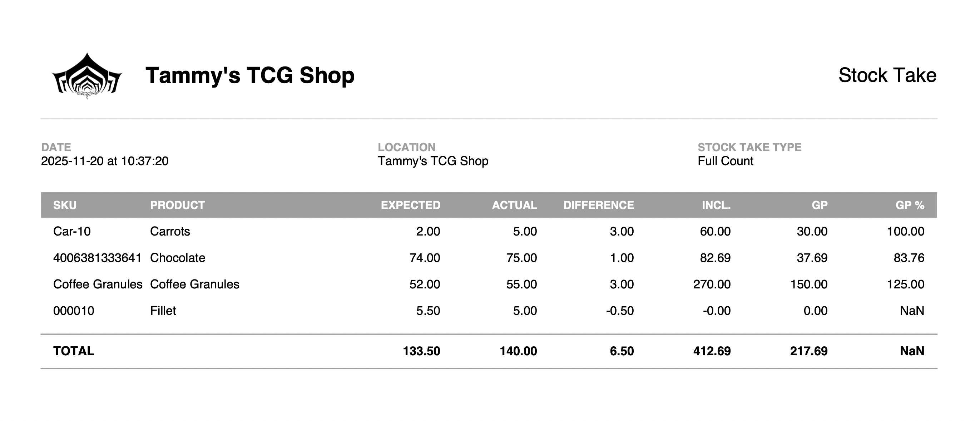Viewport: 980px width, 421px height.
Task: Click the Full Count stock take type
Action: (x=725, y=161)
